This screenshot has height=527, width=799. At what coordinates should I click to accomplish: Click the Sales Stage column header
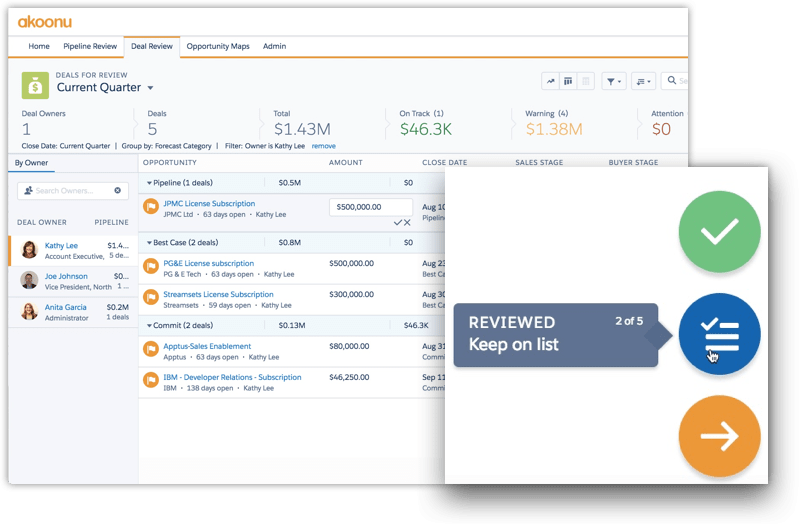pyautogui.click(x=539, y=163)
